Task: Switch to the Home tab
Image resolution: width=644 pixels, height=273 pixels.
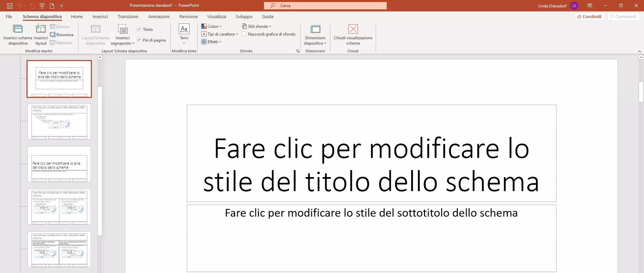Action: click(x=77, y=16)
